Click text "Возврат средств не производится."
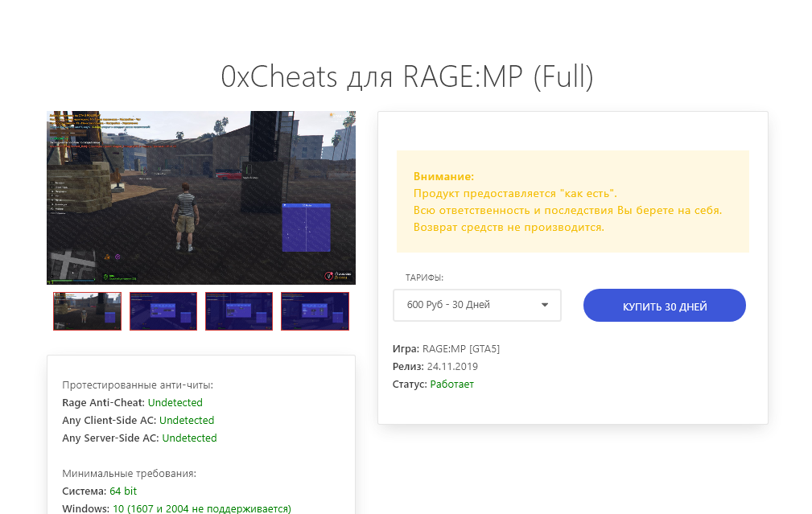This screenshot has width=812, height=514. pos(509,227)
